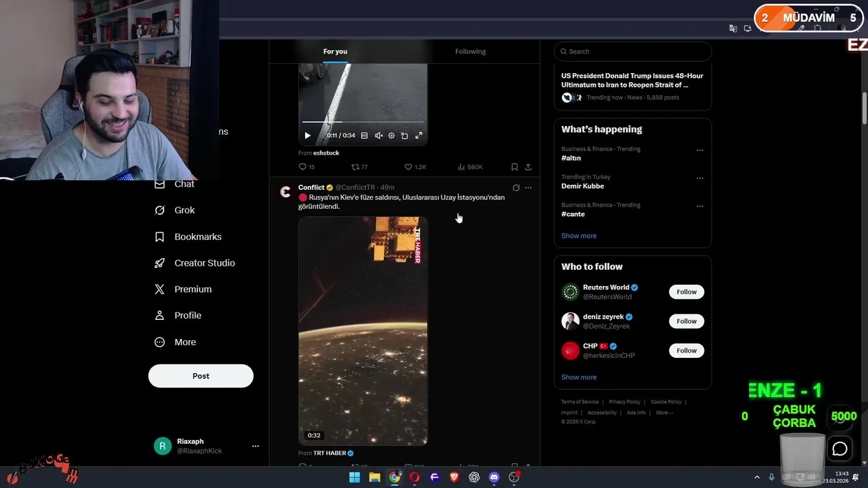Image resolution: width=868 pixels, height=488 pixels.
Task: Open Opera browser from taskbar
Action: pyautogui.click(x=414, y=478)
